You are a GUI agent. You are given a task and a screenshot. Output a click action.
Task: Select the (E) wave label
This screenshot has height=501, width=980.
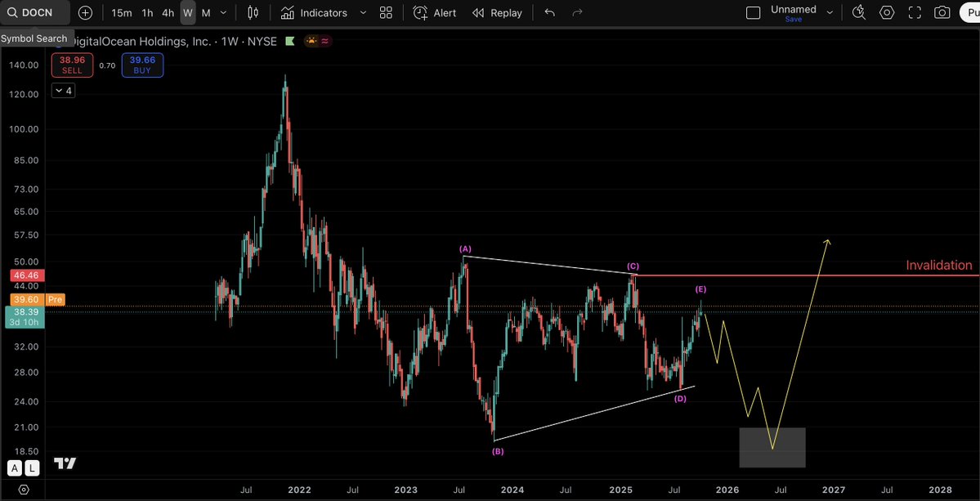point(700,289)
